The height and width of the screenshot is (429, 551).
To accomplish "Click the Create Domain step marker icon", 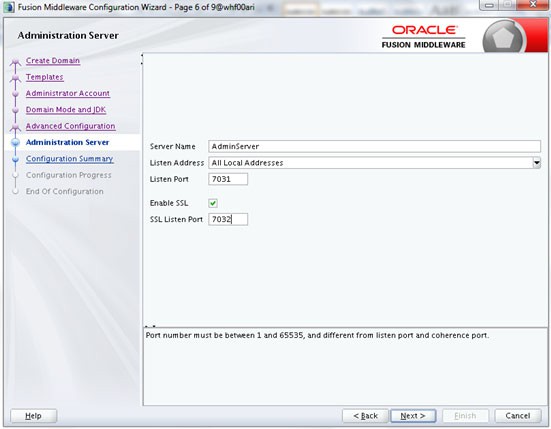I will click(15, 63).
